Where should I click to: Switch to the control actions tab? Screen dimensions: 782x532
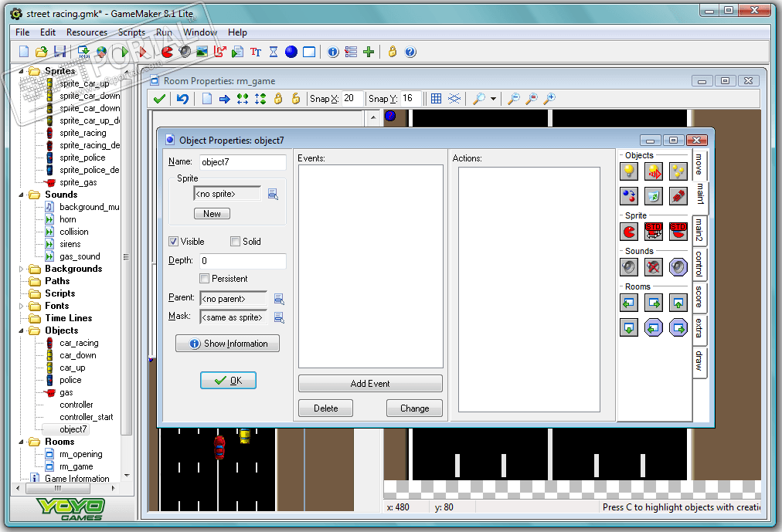pyautogui.click(x=699, y=264)
